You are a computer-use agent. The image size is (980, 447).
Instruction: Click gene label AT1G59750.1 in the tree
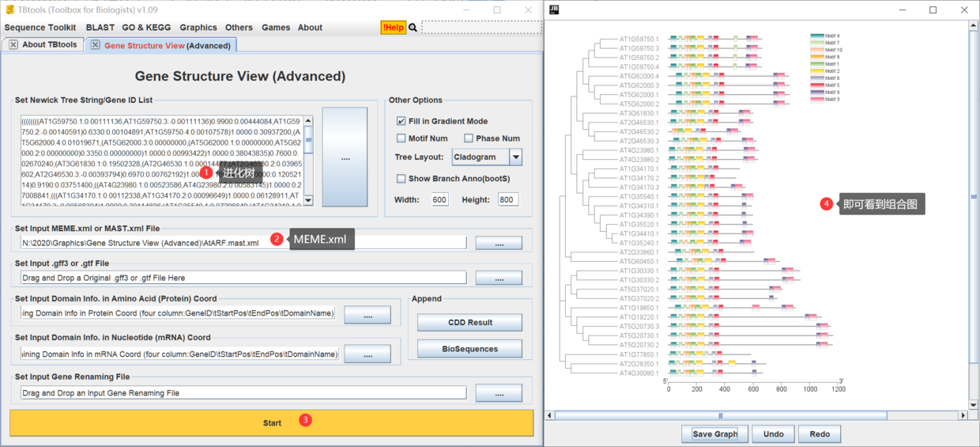coord(639,39)
